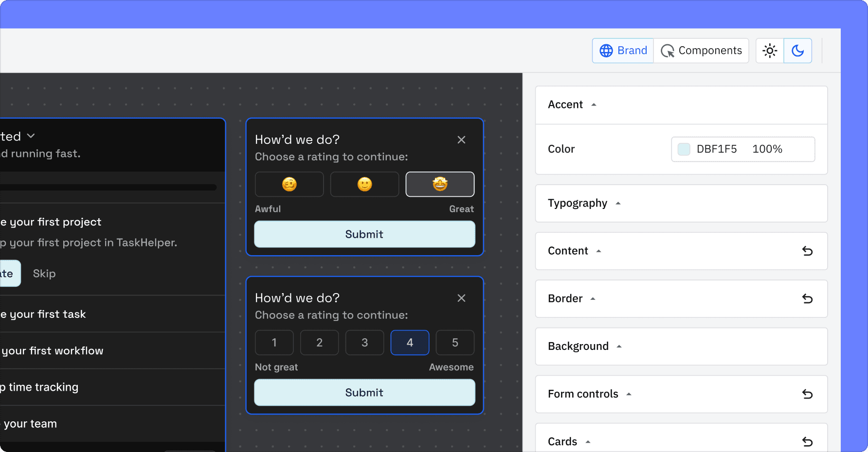
Task: Choose the Awful woozy emoji rating
Action: coord(289,184)
